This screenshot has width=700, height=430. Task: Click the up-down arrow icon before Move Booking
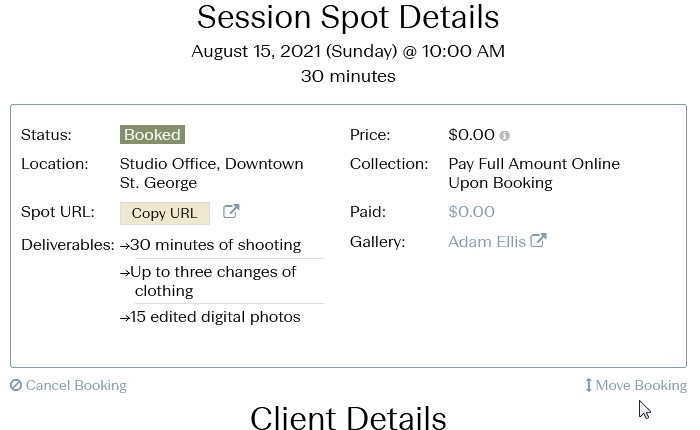588,385
